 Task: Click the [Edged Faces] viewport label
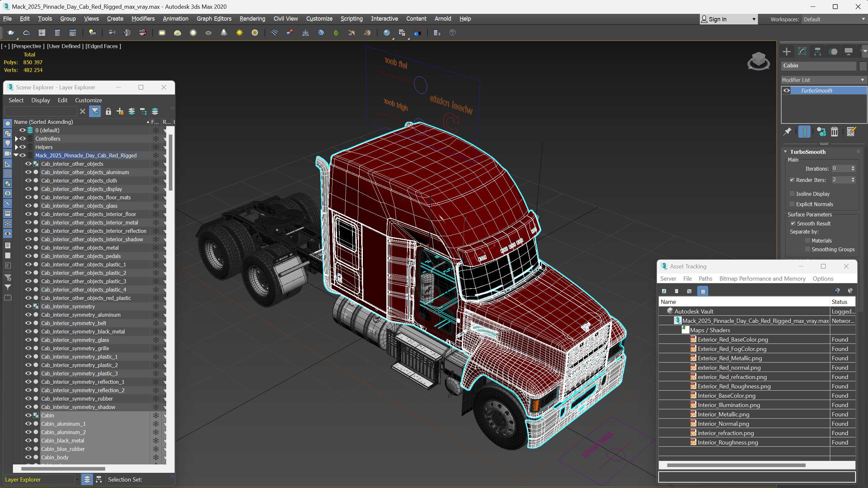pyautogui.click(x=103, y=46)
